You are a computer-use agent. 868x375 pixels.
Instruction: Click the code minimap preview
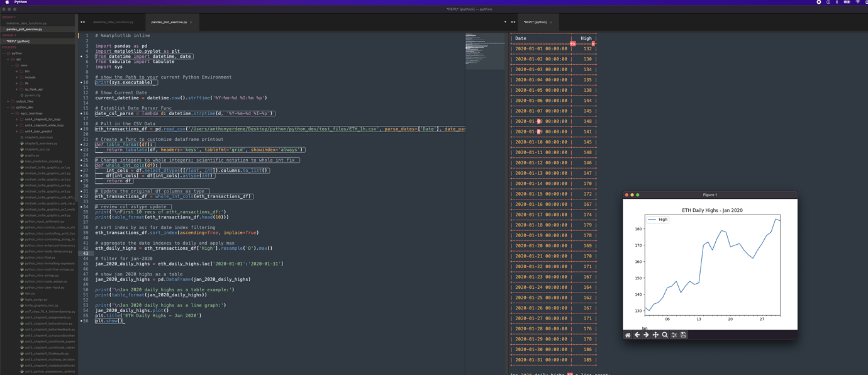tap(485, 50)
